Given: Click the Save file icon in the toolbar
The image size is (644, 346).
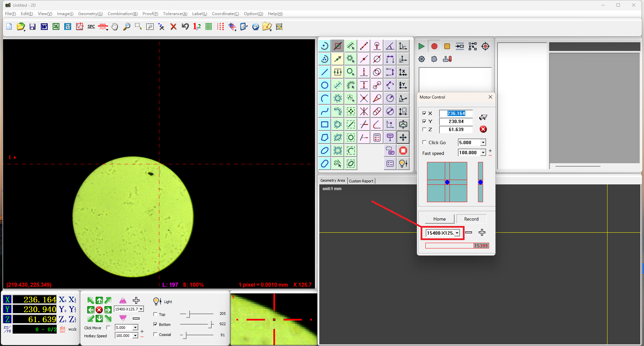Looking at the screenshot, I should pyautogui.click(x=33, y=27).
